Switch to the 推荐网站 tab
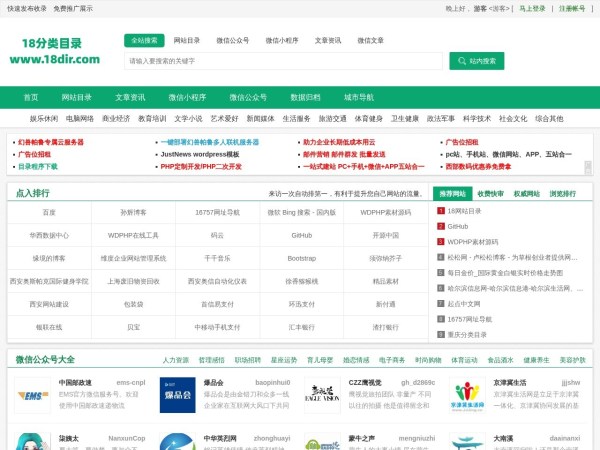 tap(453, 194)
